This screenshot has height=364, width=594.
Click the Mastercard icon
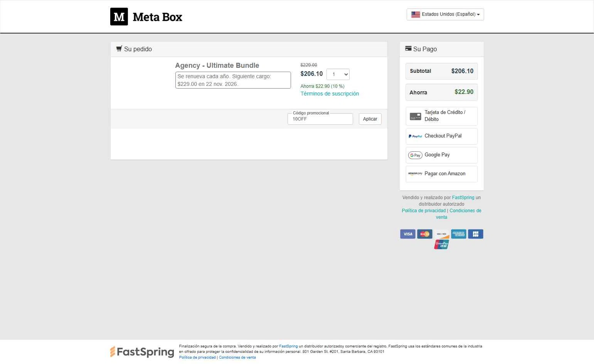coord(425,234)
